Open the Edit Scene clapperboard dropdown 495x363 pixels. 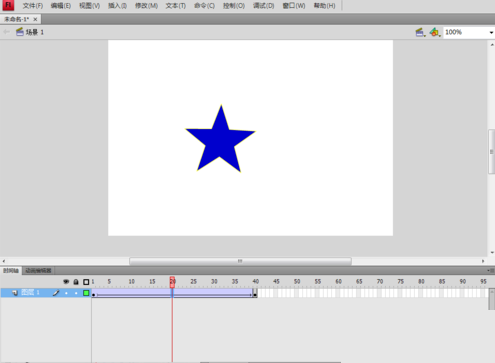[x=420, y=32]
